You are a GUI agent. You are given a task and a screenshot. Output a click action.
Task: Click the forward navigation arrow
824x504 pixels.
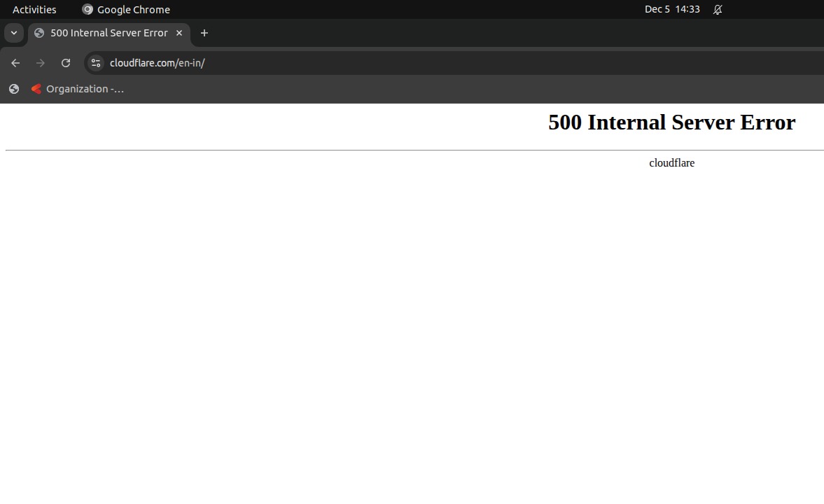coord(40,63)
